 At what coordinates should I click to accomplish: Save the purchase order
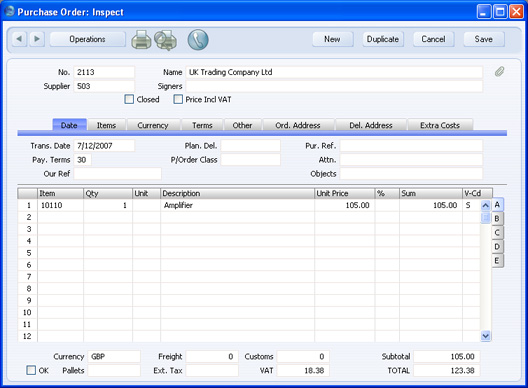484,39
